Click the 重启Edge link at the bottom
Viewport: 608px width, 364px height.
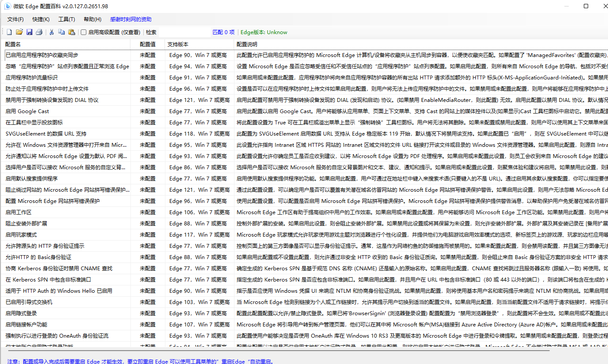point(232,361)
